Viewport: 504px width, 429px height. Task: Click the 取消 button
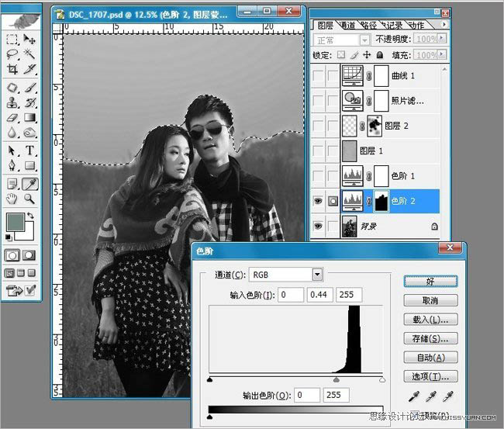[x=430, y=300]
